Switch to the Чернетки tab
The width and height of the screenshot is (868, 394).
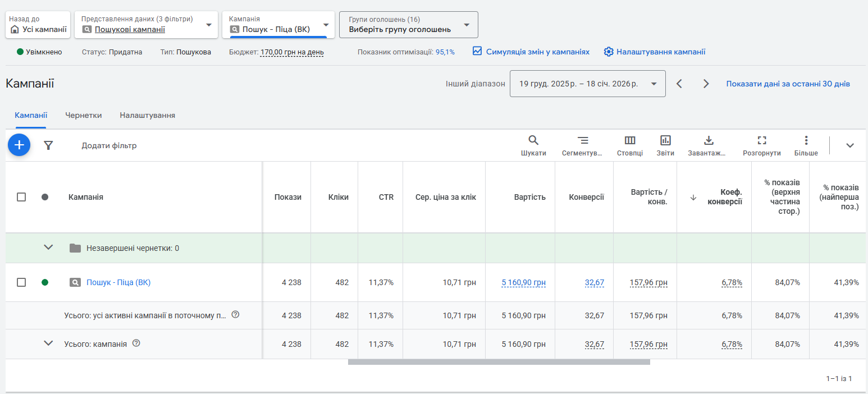point(83,115)
